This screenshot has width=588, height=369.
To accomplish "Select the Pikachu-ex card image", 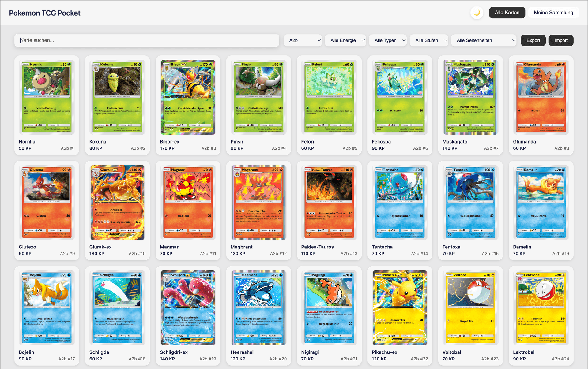I will pyautogui.click(x=400, y=307).
